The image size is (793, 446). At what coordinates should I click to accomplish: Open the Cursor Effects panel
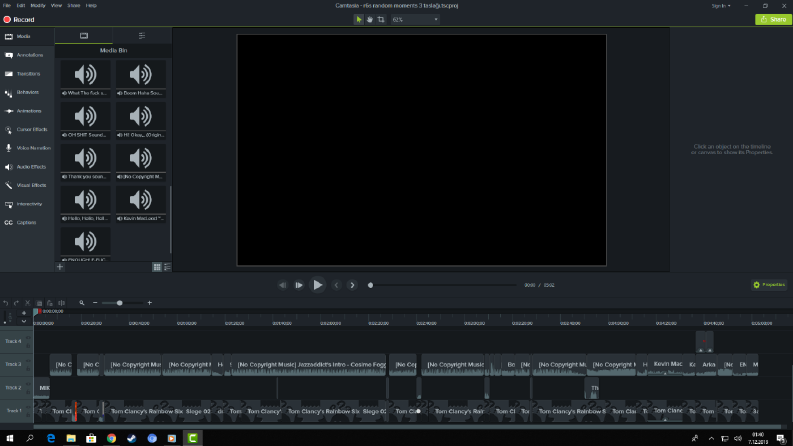pos(27,129)
